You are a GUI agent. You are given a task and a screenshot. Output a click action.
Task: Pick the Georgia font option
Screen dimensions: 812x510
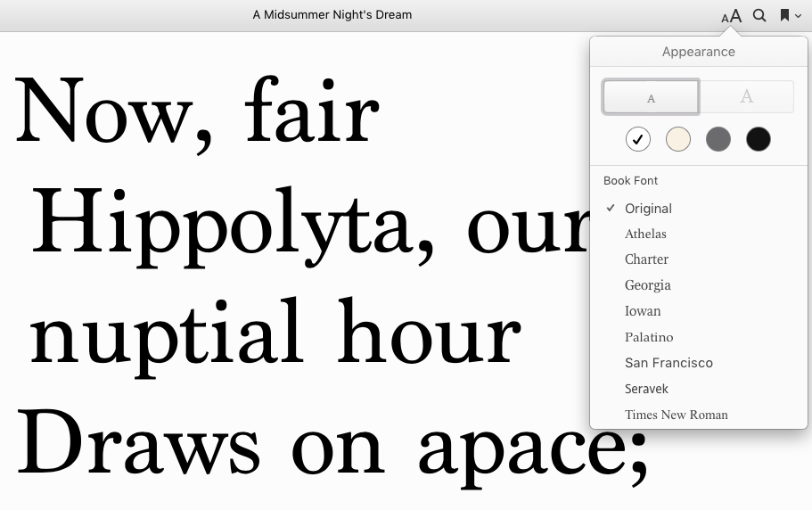(x=647, y=285)
